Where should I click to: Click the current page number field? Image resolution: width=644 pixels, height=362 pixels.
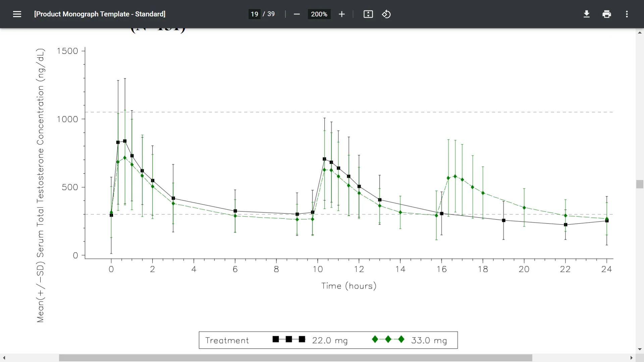click(254, 14)
